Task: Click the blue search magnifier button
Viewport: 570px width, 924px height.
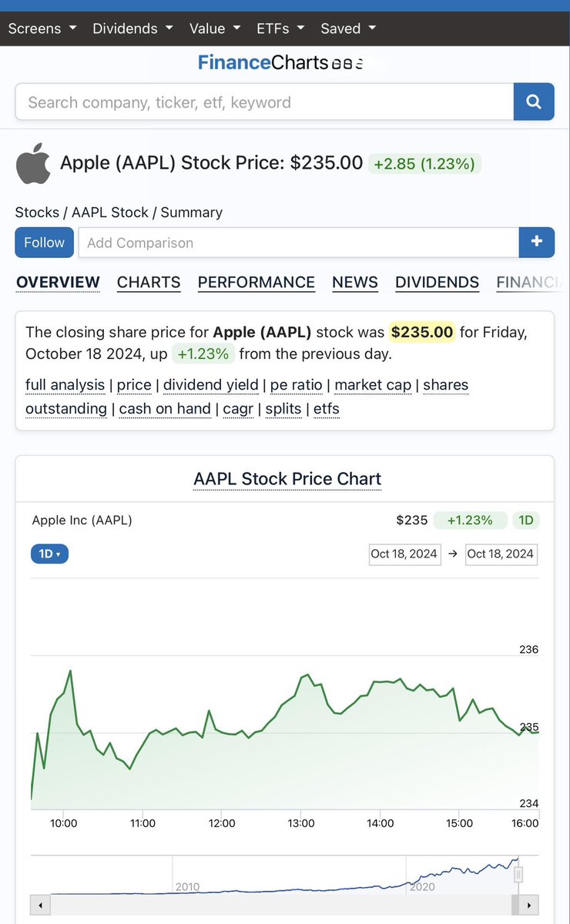Action: coord(534,102)
